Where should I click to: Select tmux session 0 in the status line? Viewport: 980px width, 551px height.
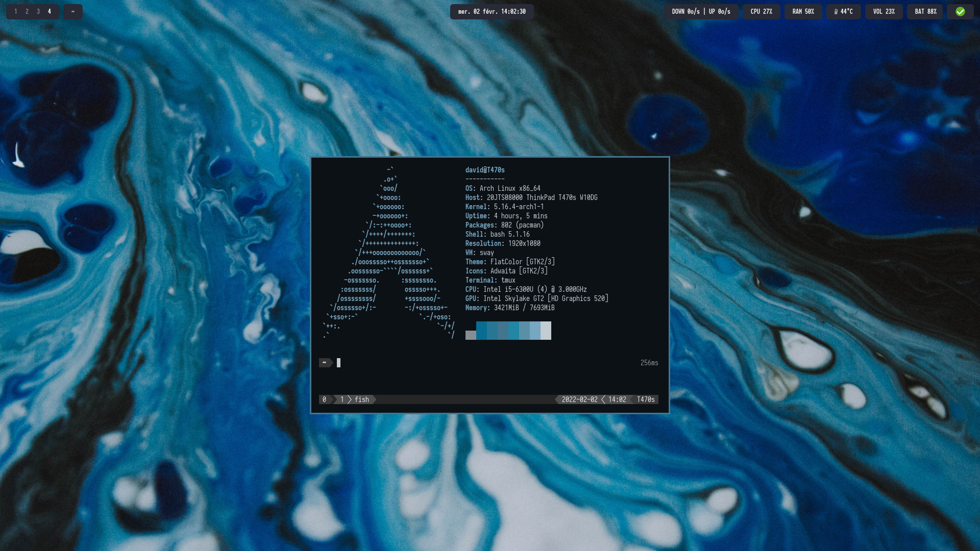click(324, 399)
